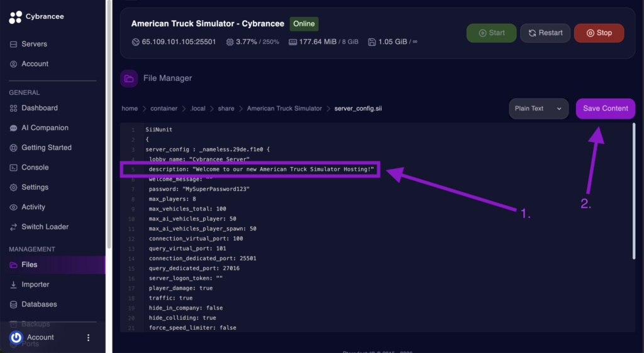Screen dimensions: 644x353
Task: Click the password line in editor
Action: tap(199, 189)
